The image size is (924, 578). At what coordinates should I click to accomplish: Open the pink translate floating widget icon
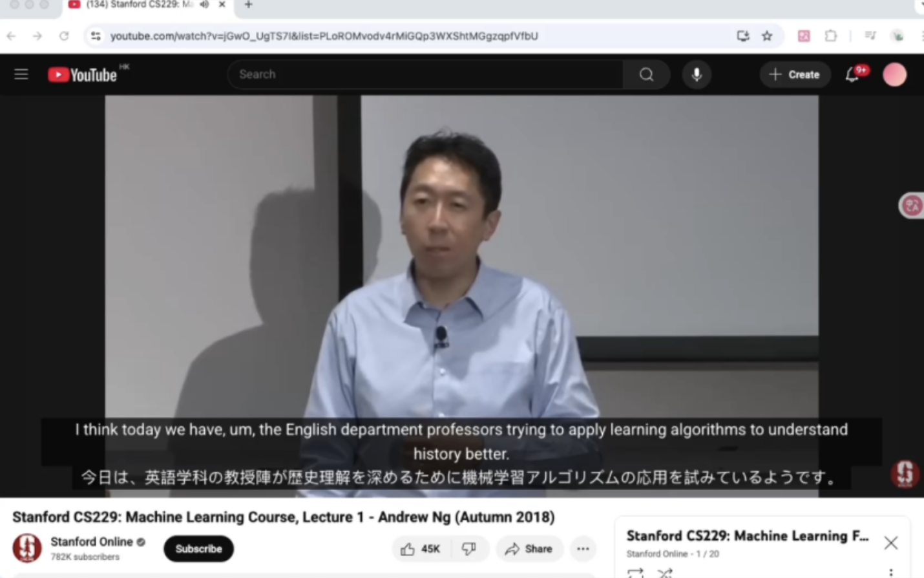tap(912, 206)
